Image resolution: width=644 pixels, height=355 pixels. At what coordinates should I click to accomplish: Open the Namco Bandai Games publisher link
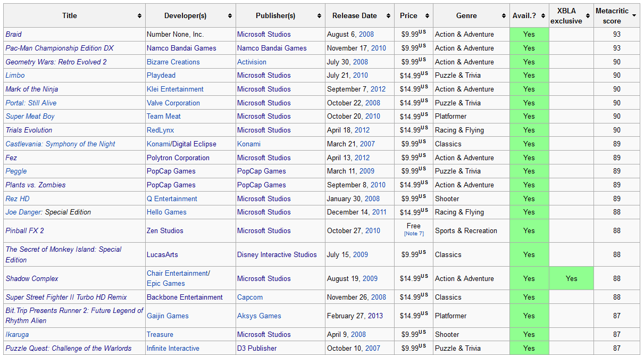tap(272, 48)
